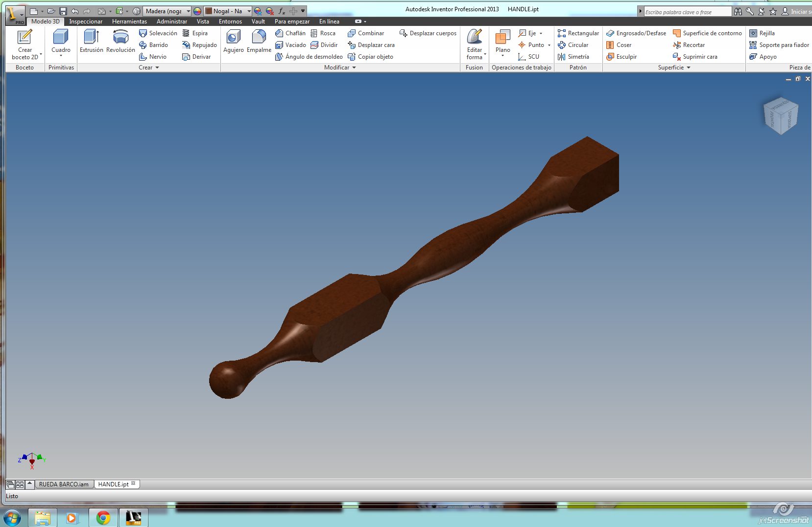The image size is (812, 527).
Task: Choose the Chaflán chamfer tool
Action: coord(290,33)
